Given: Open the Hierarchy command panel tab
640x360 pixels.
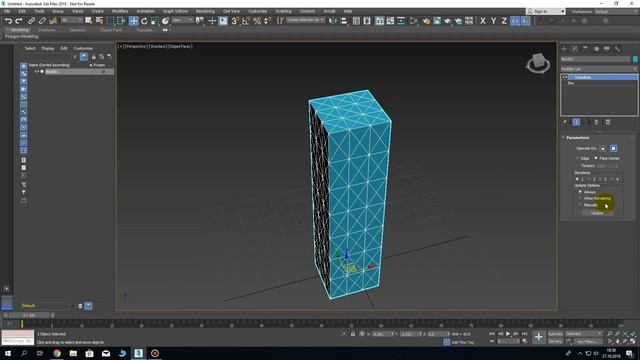Looking at the screenshot, I should pyautogui.click(x=585, y=49).
